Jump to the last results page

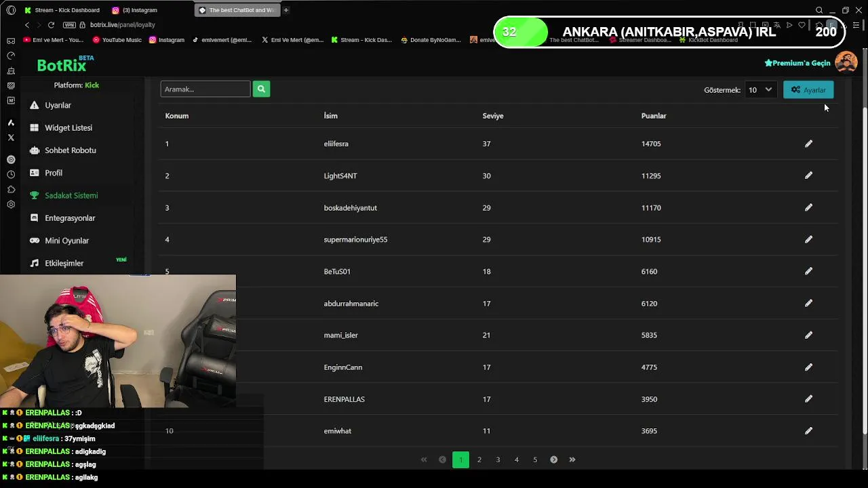tap(572, 460)
